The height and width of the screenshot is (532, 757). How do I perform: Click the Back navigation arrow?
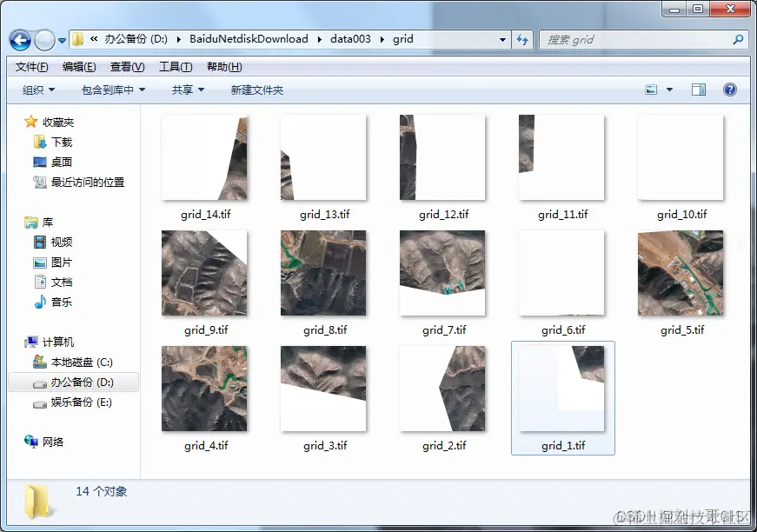(x=19, y=39)
